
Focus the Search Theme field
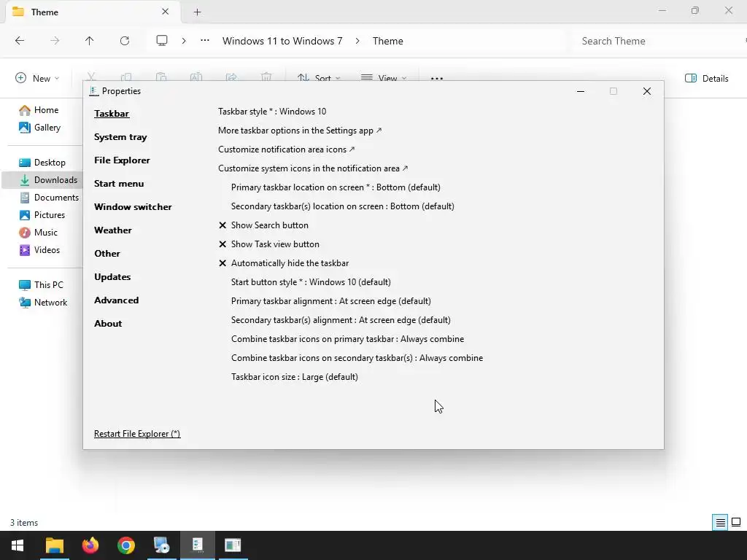[x=657, y=41]
